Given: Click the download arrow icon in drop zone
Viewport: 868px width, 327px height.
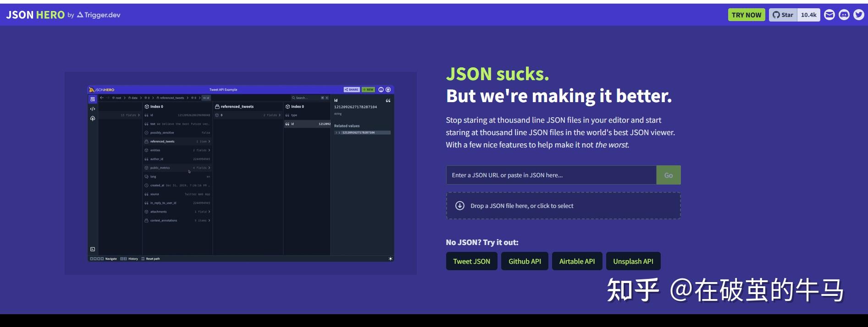Looking at the screenshot, I should pyautogui.click(x=460, y=206).
